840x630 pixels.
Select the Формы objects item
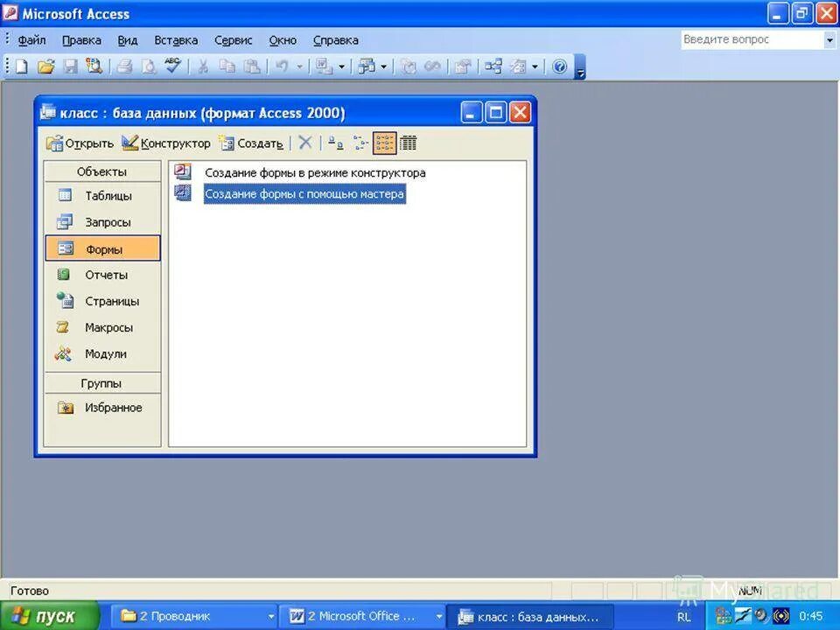tap(102, 248)
